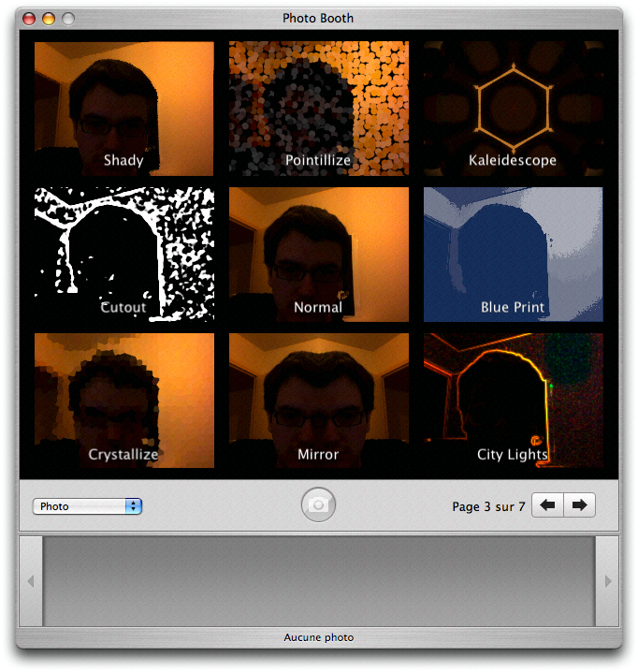Open the Photo mode dropdown
This screenshot has height=672, width=638.
point(87,506)
